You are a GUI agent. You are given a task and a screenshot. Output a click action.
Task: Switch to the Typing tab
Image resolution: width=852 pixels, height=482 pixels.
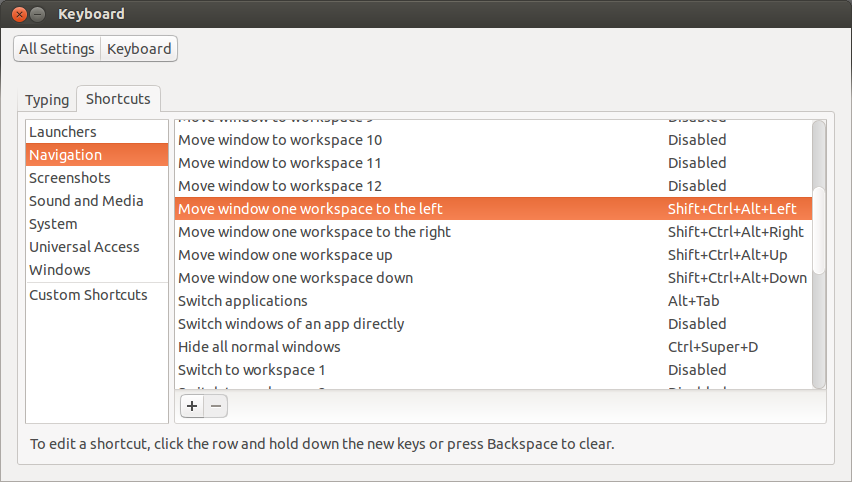pos(47,100)
